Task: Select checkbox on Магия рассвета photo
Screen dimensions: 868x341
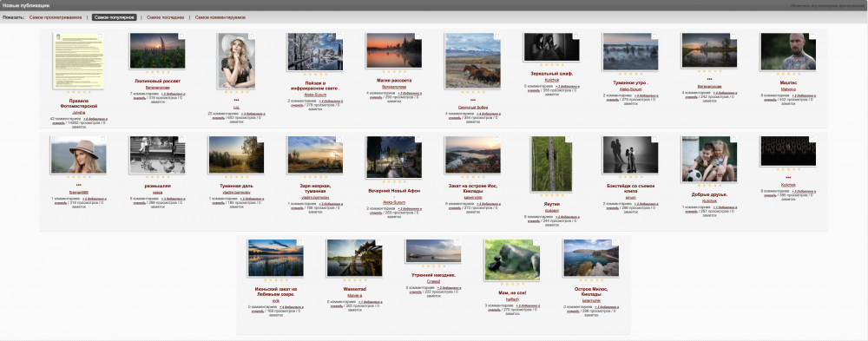Action: tap(418, 36)
